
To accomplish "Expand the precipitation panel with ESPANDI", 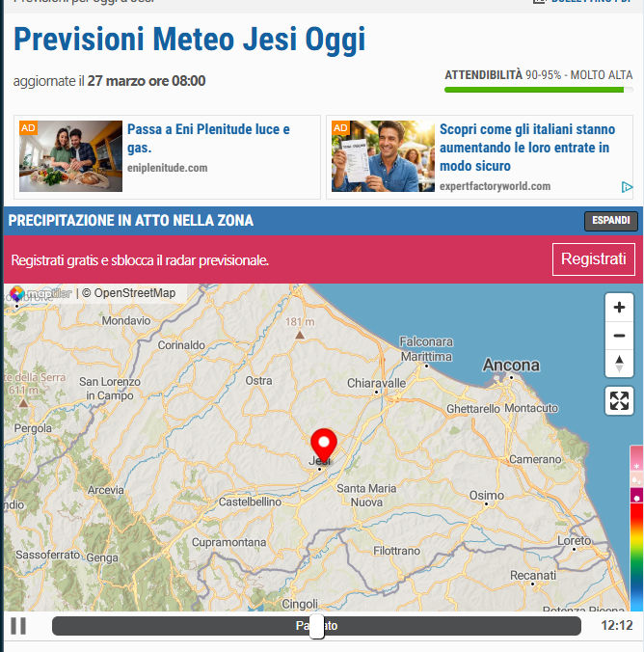I will pyautogui.click(x=611, y=221).
